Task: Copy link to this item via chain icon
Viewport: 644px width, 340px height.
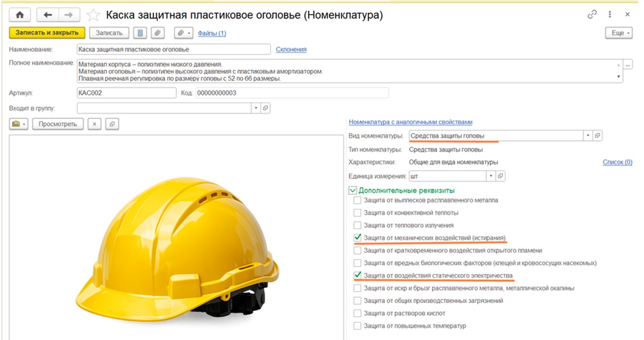Action: (x=592, y=15)
